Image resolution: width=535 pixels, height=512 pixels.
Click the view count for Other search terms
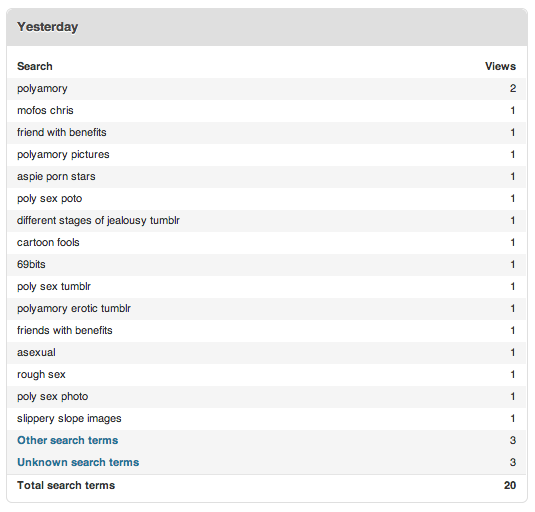tap(513, 440)
